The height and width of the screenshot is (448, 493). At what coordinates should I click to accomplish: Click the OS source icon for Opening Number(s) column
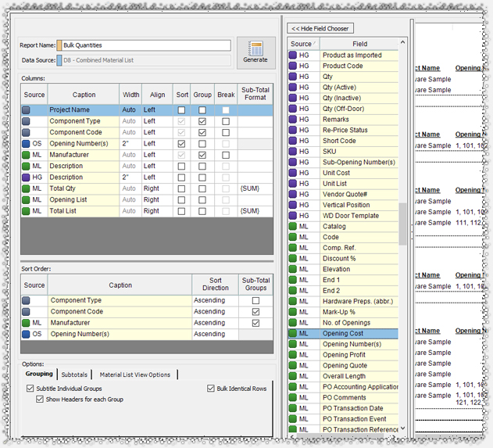(x=27, y=144)
